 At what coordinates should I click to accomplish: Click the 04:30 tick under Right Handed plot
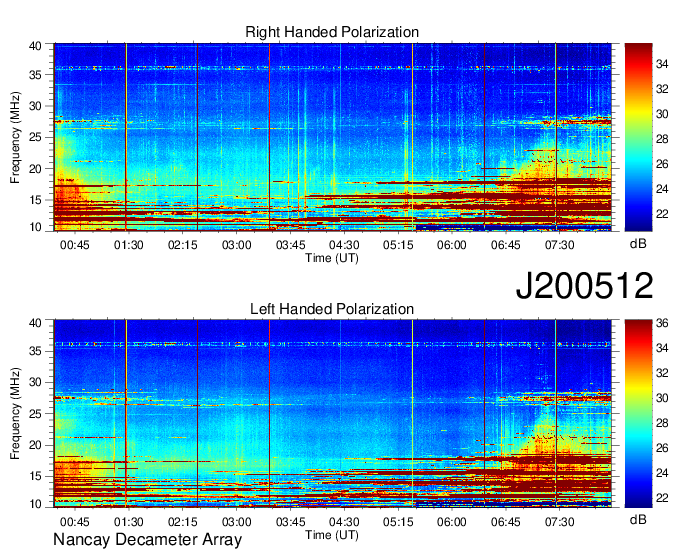pyautogui.click(x=344, y=245)
